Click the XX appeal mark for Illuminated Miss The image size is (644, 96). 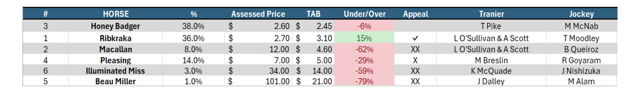(x=415, y=71)
